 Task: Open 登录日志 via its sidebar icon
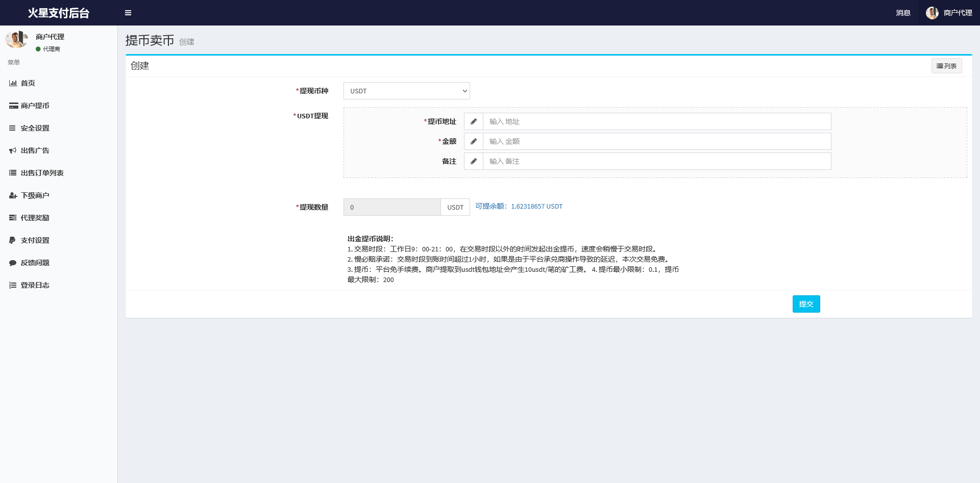[x=13, y=285]
